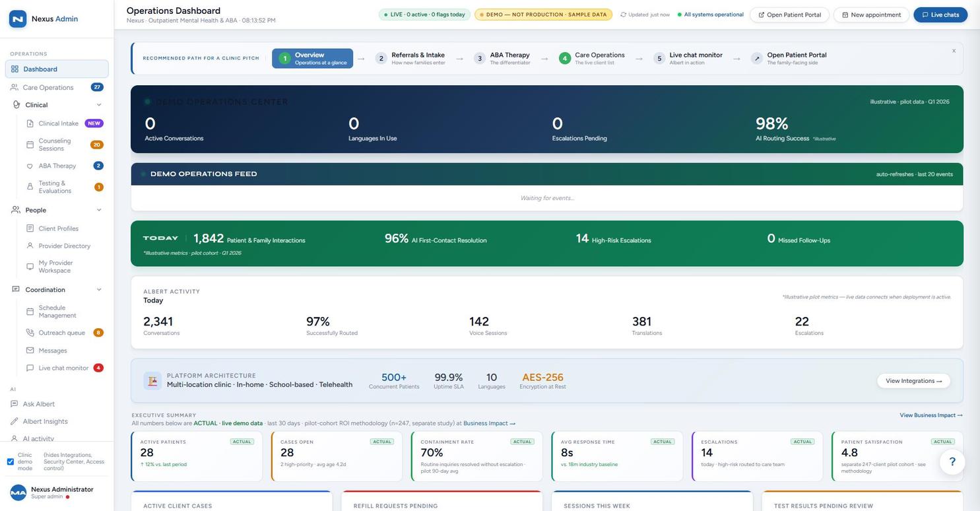Viewport: 980px width, 511px height.
Task: Click step 4 green check circle
Action: [x=564, y=58]
